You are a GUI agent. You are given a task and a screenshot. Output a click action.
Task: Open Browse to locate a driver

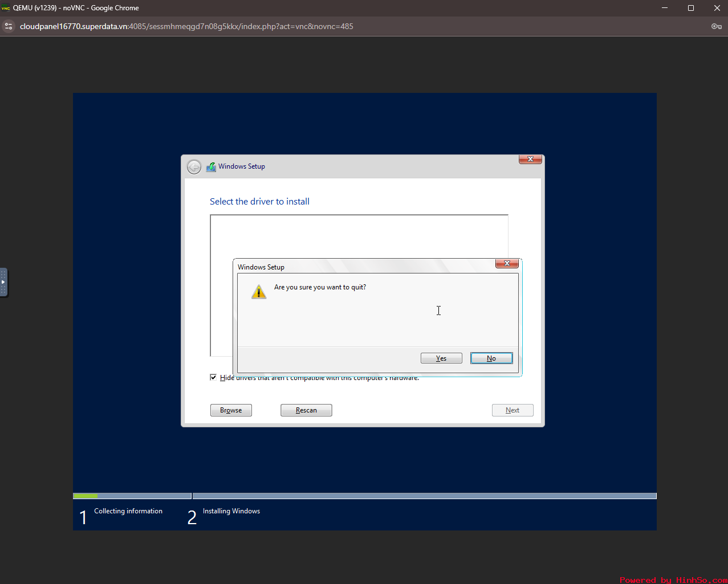pyautogui.click(x=231, y=410)
